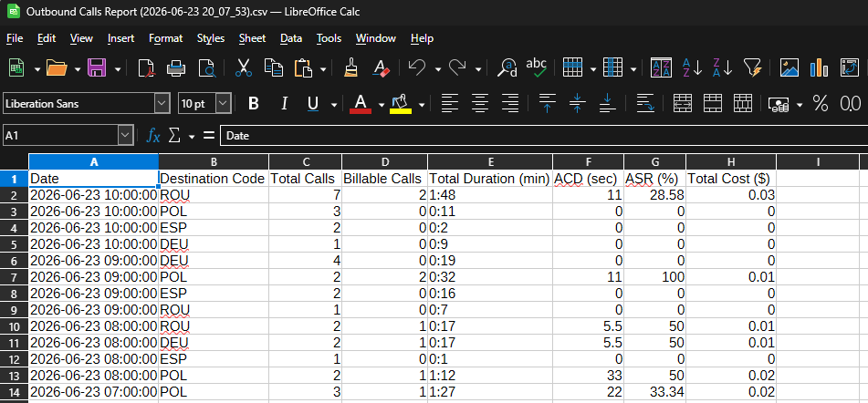The image size is (868, 403).
Task: Click the Insert Row icon
Action: click(572, 68)
